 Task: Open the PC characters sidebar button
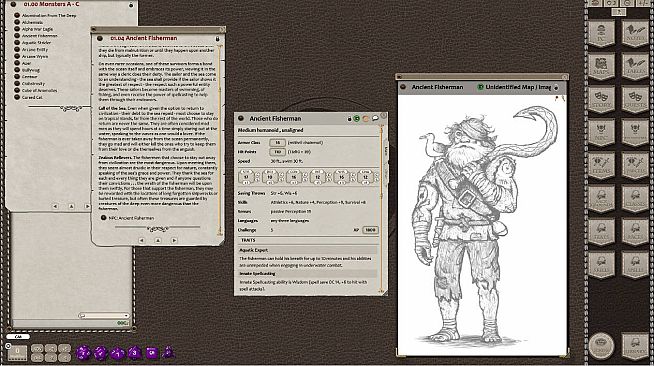click(601, 33)
